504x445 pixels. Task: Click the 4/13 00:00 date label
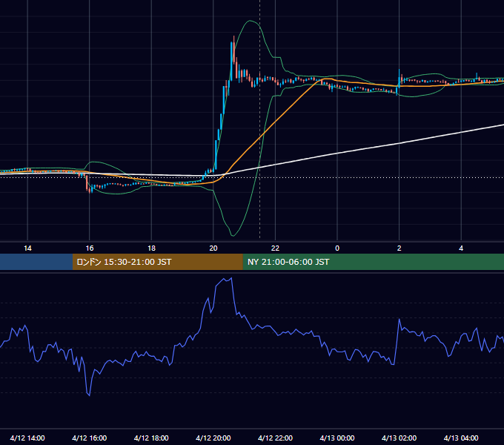click(337, 438)
